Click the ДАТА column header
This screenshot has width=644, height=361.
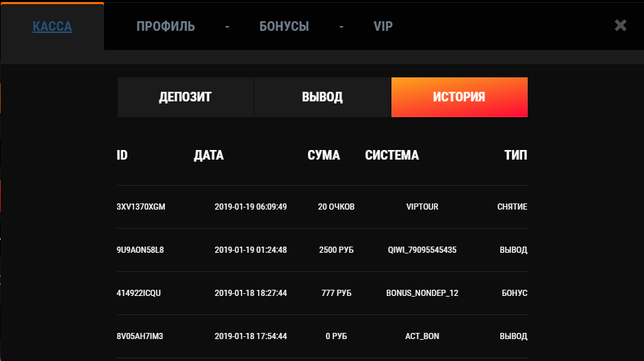(x=209, y=155)
